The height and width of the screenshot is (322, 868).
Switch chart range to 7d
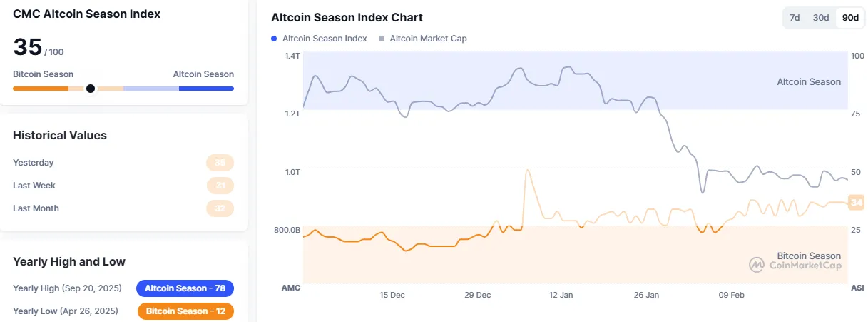coord(795,18)
